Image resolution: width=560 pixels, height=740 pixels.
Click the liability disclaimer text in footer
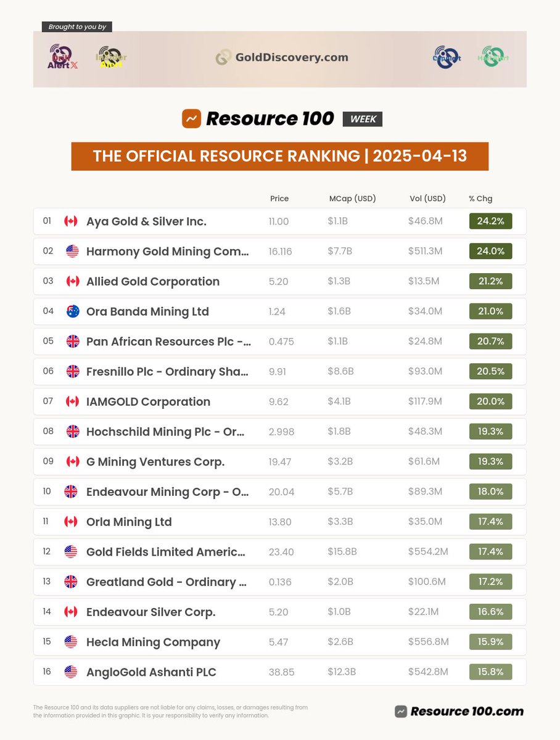pos(171,712)
